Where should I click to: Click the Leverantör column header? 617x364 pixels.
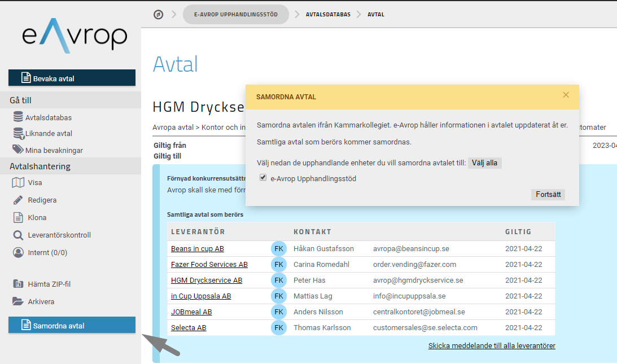198,232
